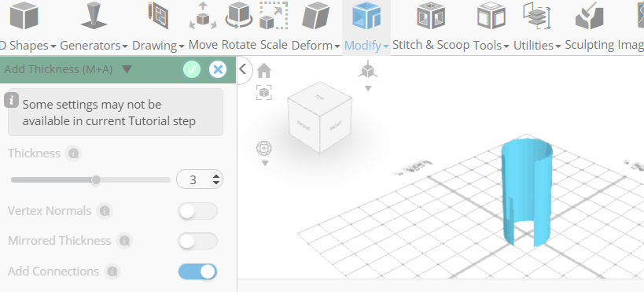This screenshot has width=644, height=292.
Task: Decrease Thickness with the down stepper
Action: 216,183
